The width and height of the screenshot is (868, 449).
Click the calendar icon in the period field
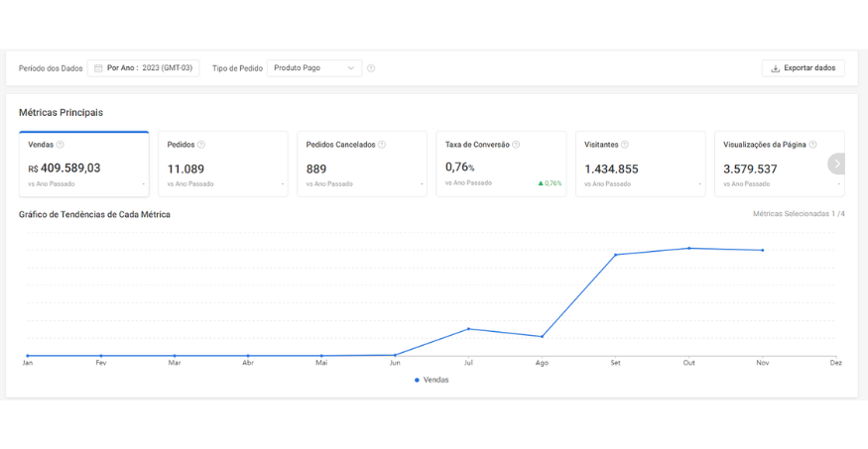point(98,68)
